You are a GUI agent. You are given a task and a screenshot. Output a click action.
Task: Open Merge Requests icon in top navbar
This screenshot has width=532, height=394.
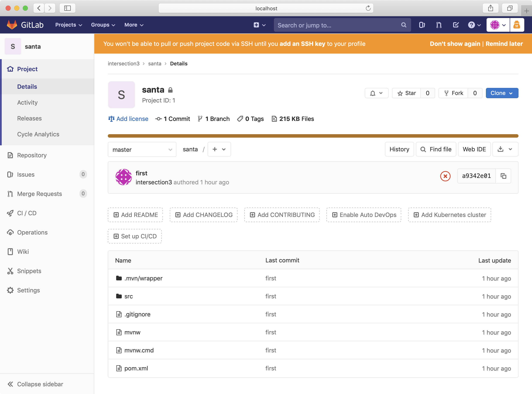439,25
